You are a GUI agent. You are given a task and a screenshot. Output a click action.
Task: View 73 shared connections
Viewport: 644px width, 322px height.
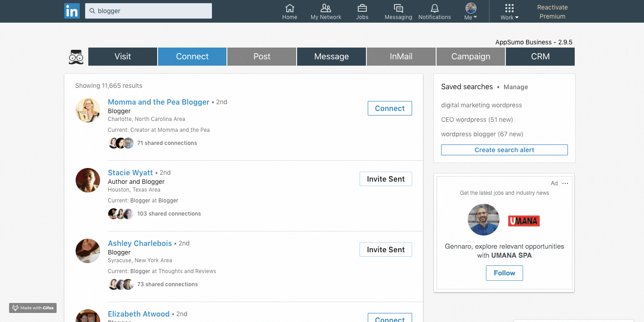168,284
